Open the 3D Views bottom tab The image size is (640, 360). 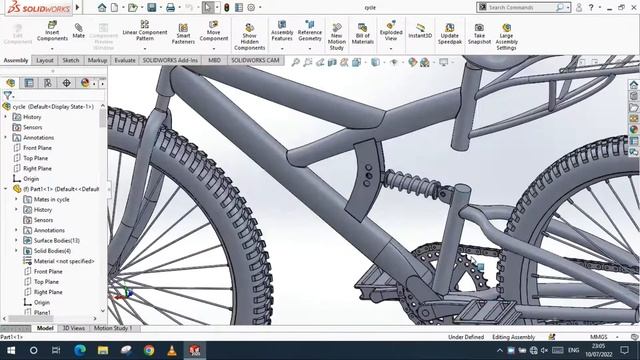pos(73,328)
